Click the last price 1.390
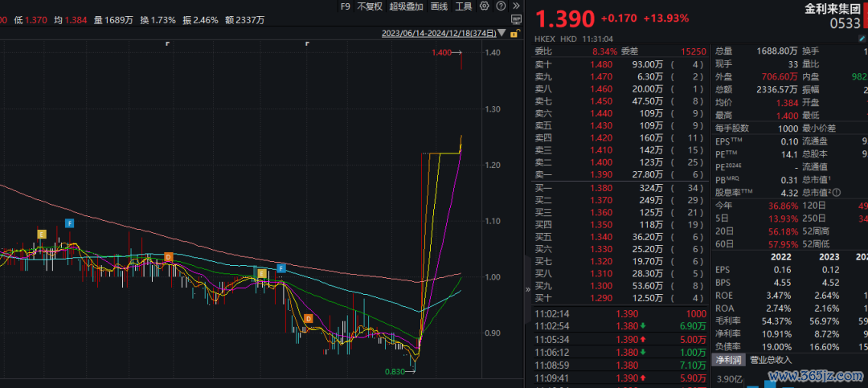The height and width of the screenshot is (388, 868). (x=564, y=18)
